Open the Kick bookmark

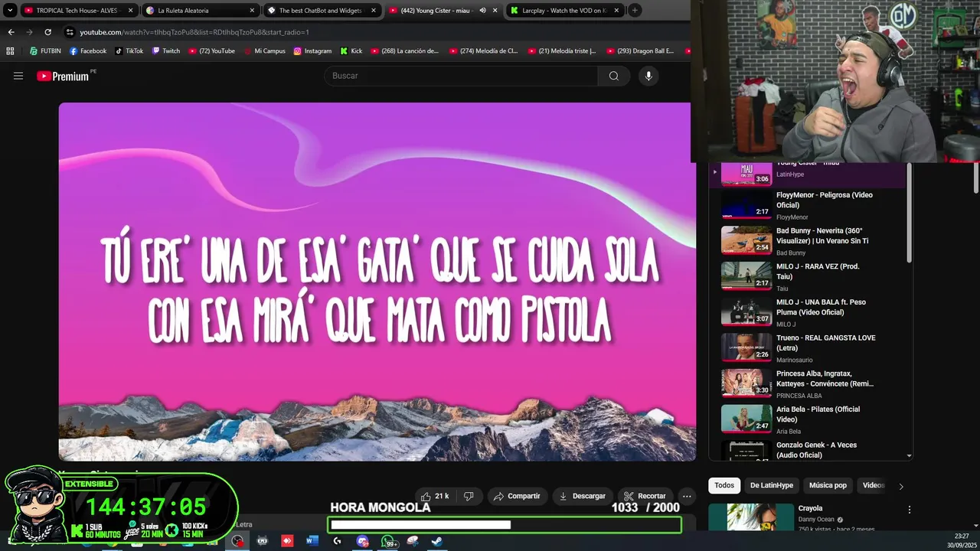[x=351, y=51]
